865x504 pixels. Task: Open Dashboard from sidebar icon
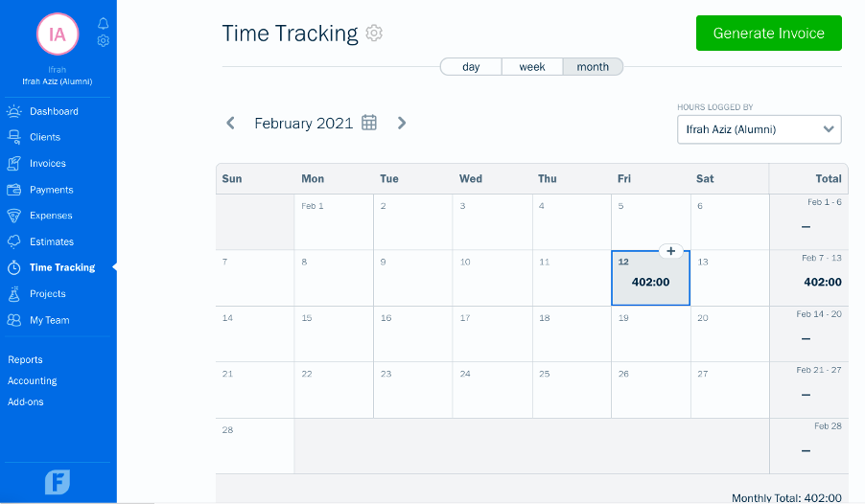[14, 111]
